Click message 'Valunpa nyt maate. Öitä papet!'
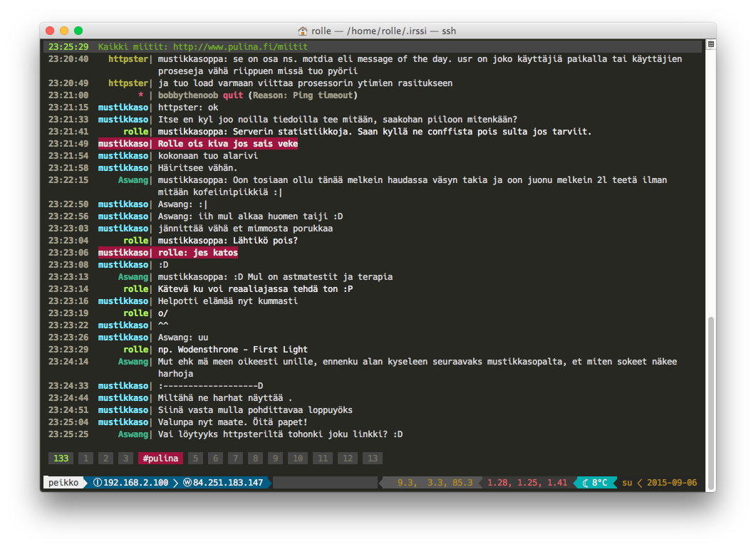 233,422
